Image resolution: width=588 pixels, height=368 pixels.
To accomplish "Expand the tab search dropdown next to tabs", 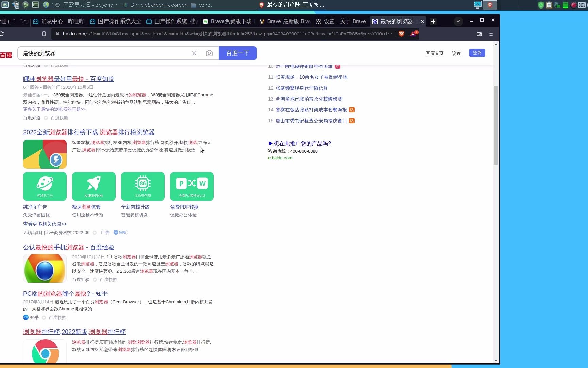I will [458, 21].
